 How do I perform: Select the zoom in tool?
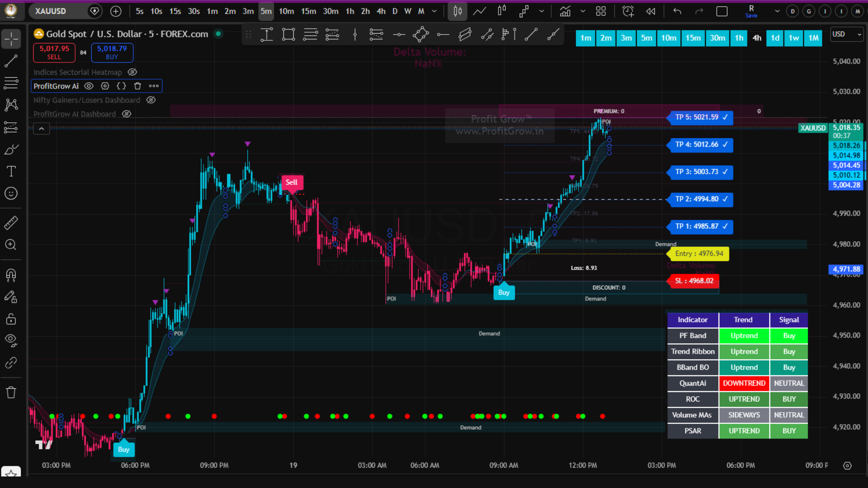coord(11,245)
